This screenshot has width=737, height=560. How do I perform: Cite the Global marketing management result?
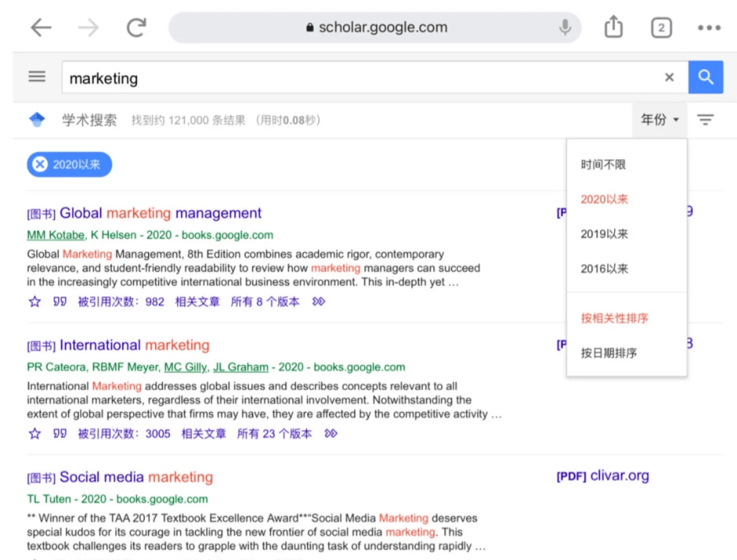[59, 301]
